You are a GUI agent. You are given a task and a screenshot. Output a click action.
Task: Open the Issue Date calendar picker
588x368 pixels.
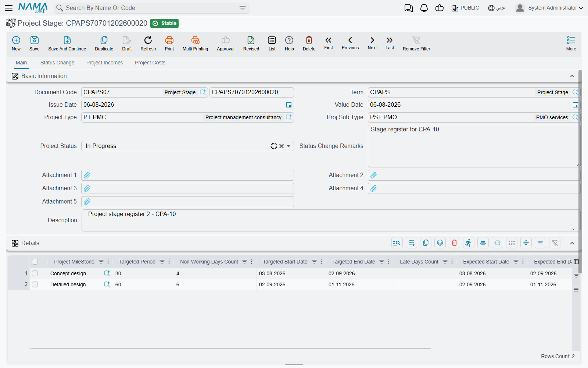click(289, 105)
